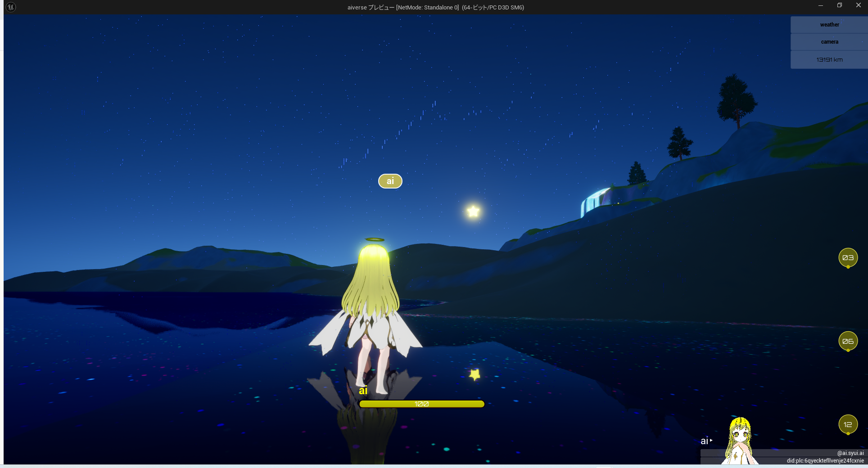Click the ai name bubble above character

[x=390, y=181]
